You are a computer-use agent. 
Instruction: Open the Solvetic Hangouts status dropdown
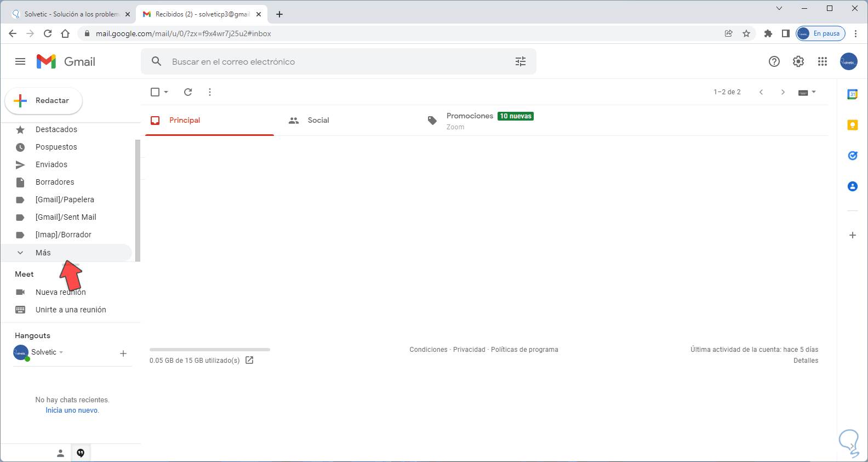click(61, 352)
